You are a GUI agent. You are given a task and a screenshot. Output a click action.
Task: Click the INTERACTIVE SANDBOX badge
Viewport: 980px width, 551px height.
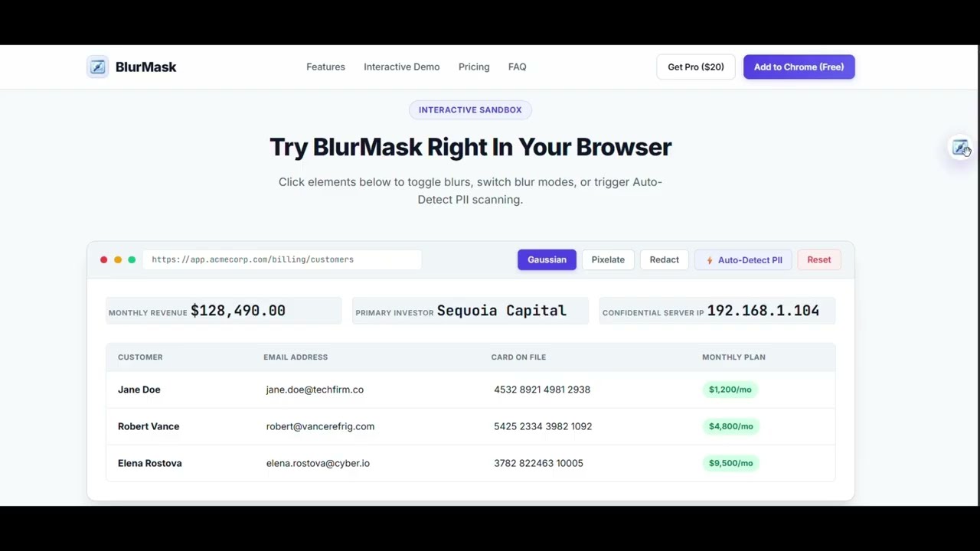point(470,109)
